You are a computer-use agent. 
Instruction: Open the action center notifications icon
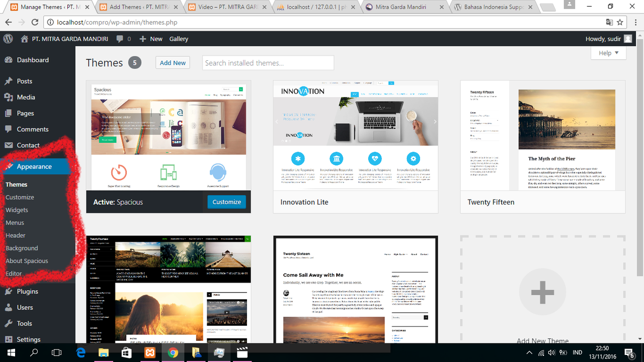coord(629,352)
